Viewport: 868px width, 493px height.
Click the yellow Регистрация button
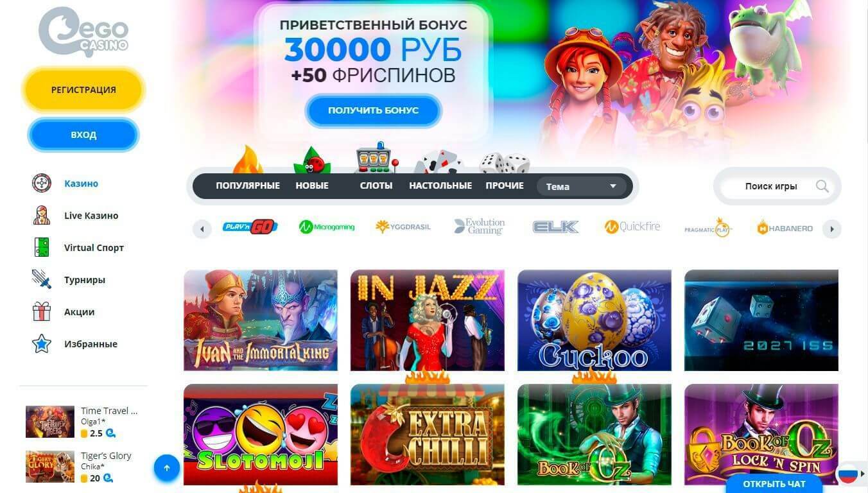(x=83, y=90)
